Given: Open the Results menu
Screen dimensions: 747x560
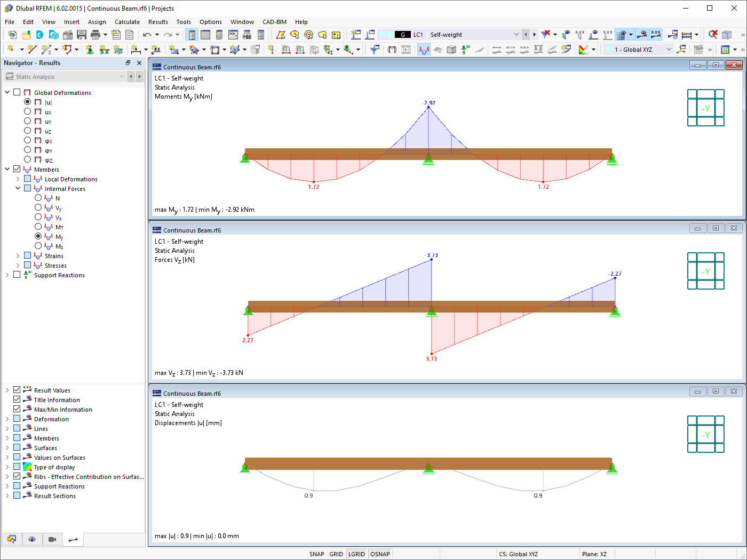Looking at the screenshot, I should 158,22.
